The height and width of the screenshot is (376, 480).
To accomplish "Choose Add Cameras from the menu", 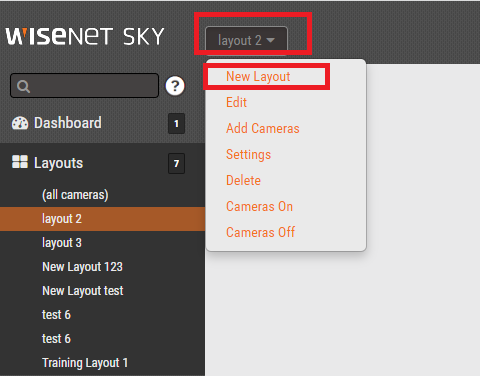I will coord(263,128).
